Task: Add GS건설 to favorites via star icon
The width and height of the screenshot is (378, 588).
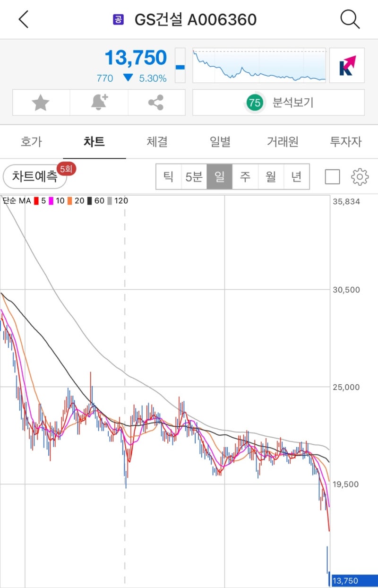Action: click(x=40, y=102)
